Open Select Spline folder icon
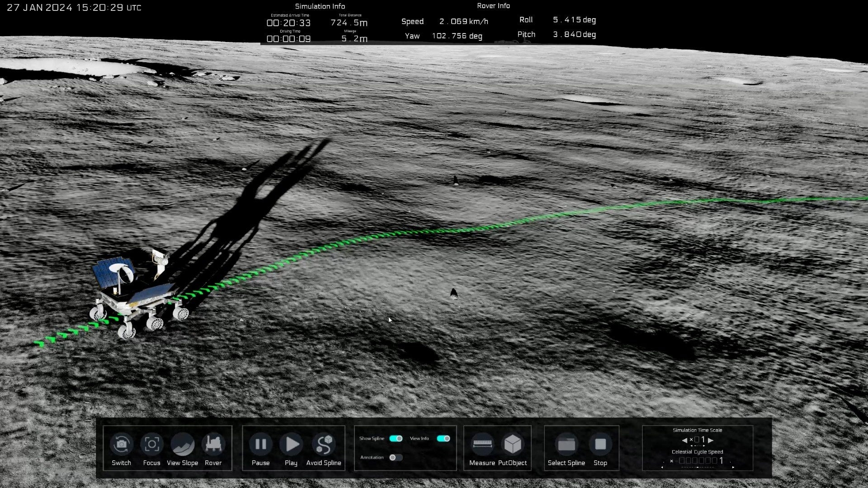868x488 pixels. click(566, 445)
